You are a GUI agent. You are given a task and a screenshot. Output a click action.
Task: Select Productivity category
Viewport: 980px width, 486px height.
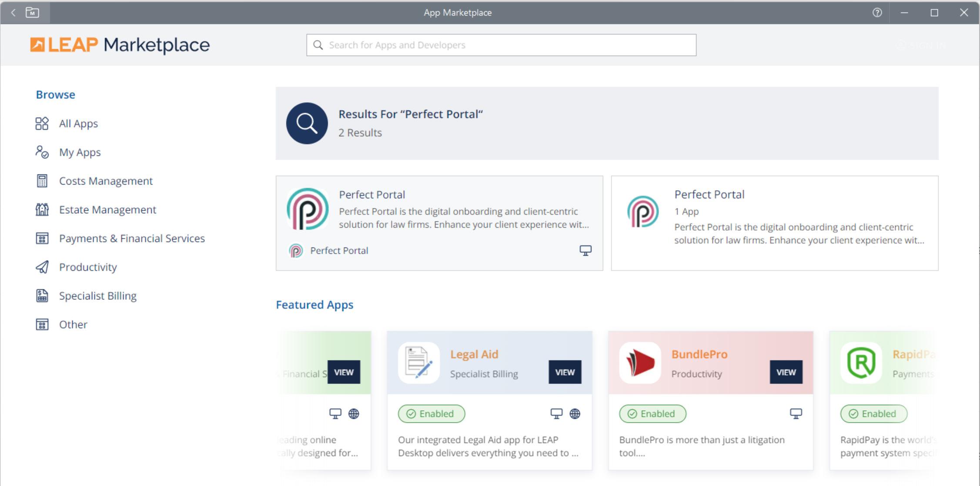coord(88,267)
